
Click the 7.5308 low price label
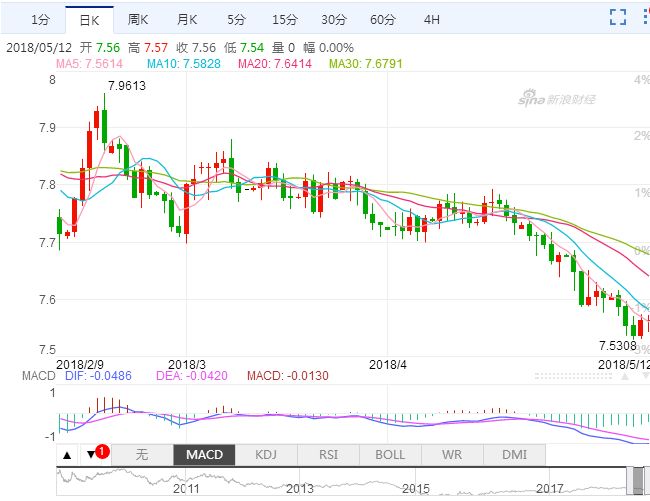click(617, 345)
